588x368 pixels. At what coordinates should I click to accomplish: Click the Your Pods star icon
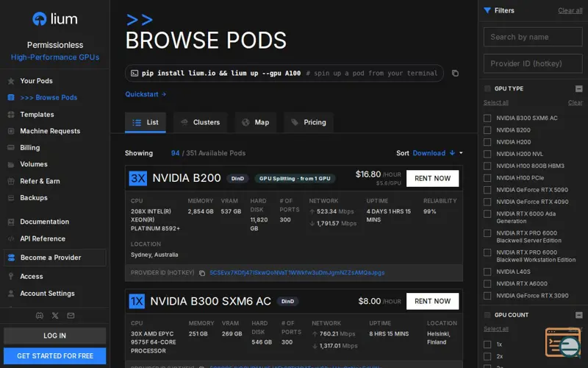11,81
